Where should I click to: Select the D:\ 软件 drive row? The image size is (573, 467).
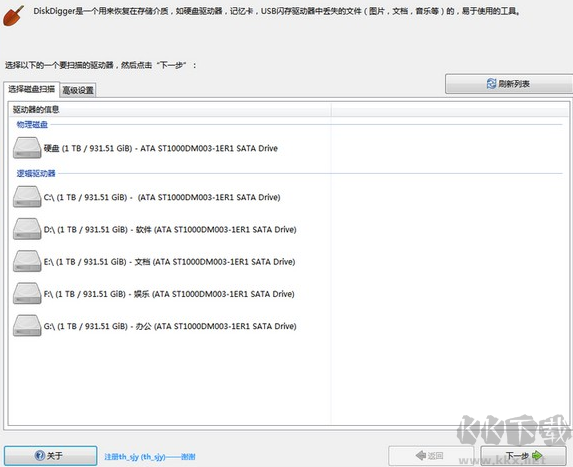pos(155,229)
